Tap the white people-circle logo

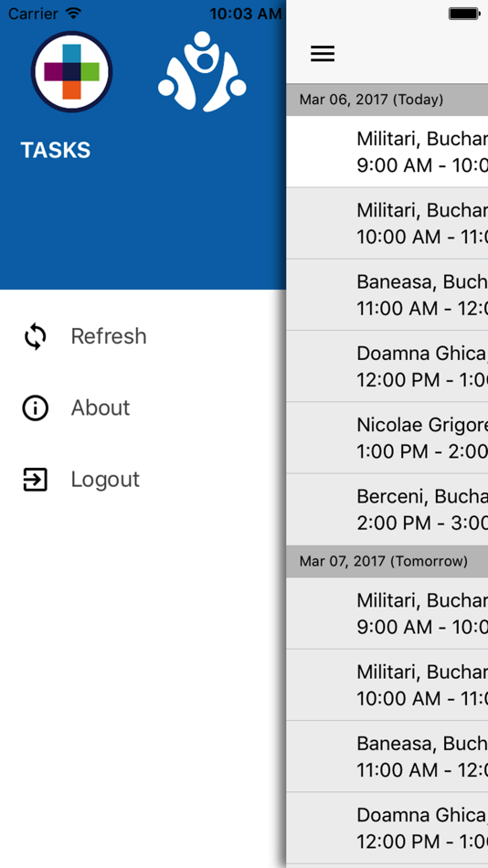(202, 71)
